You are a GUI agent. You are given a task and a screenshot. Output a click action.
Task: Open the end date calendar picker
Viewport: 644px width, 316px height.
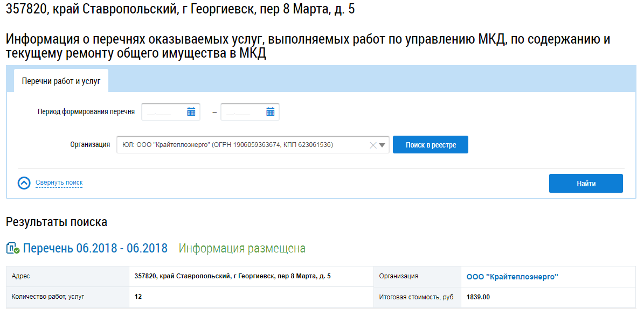tap(270, 112)
